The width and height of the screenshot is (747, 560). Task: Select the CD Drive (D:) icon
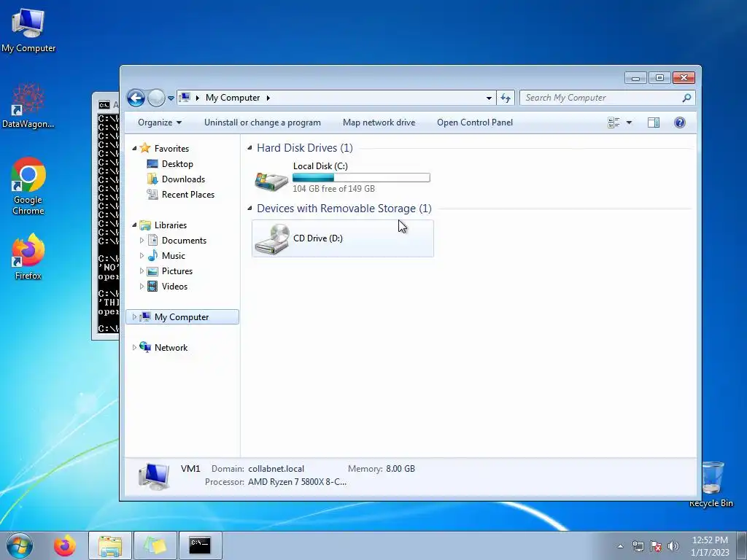point(272,239)
